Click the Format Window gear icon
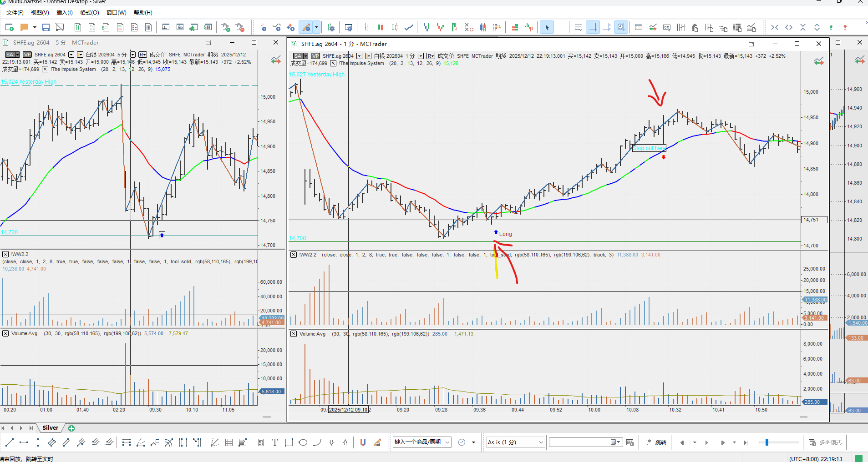The width and height of the screenshot is (868, 462). [349, 28]
